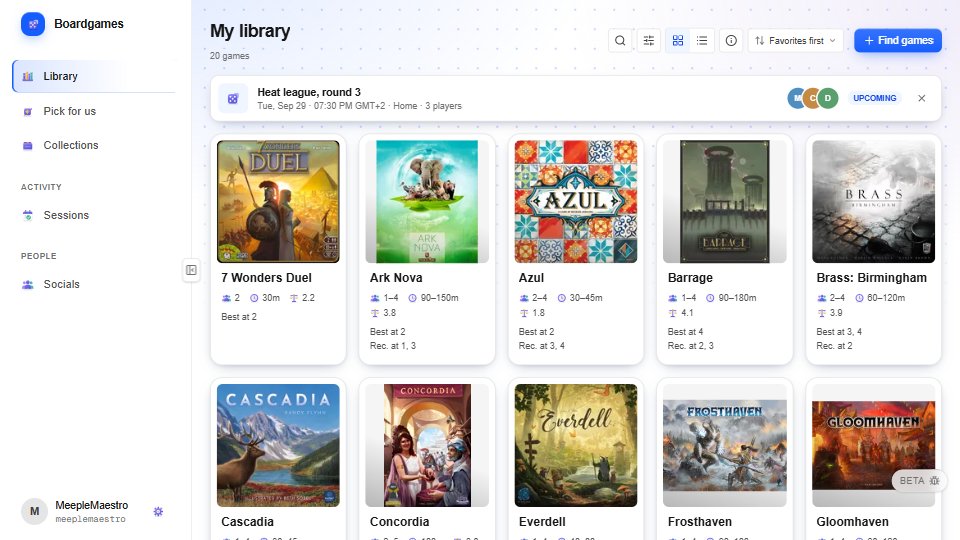960x540 pixels.
Task: Dismiss the Heat league session banner
Action: (921, 98)
